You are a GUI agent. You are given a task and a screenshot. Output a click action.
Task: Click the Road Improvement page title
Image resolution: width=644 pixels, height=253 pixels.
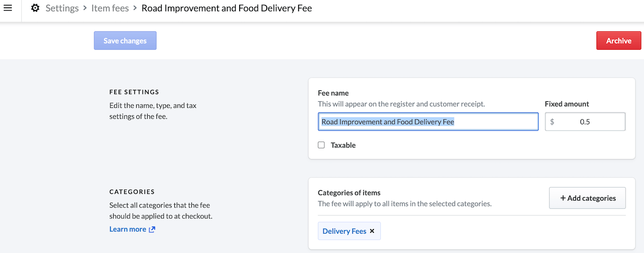(x=226, y=8)
